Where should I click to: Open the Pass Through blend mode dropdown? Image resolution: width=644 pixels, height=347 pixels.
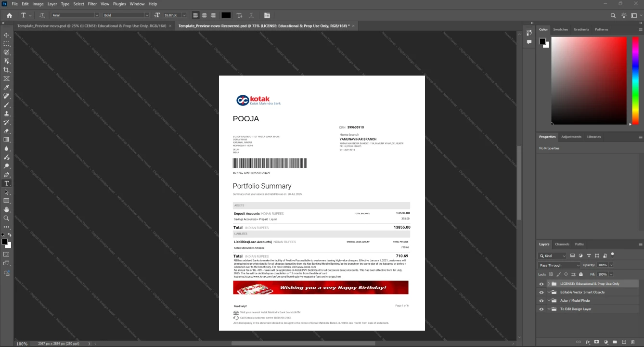point(559,265)
